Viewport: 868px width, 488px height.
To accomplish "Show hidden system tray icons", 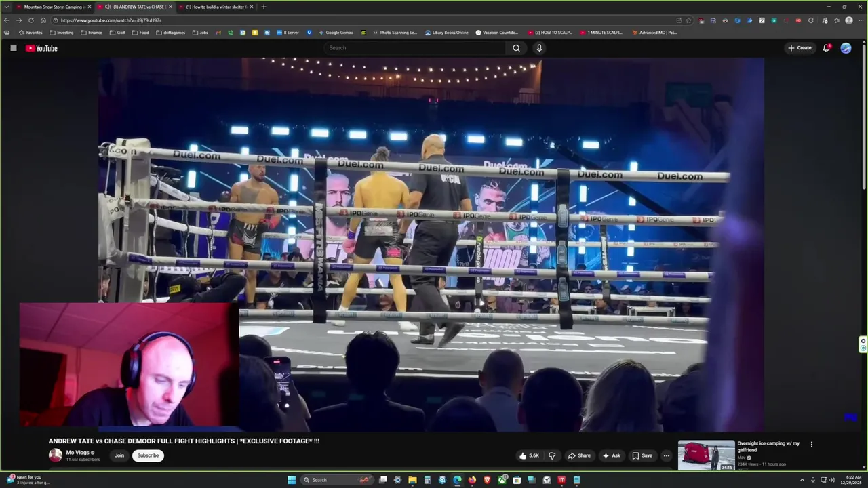I will click(802, 480).
